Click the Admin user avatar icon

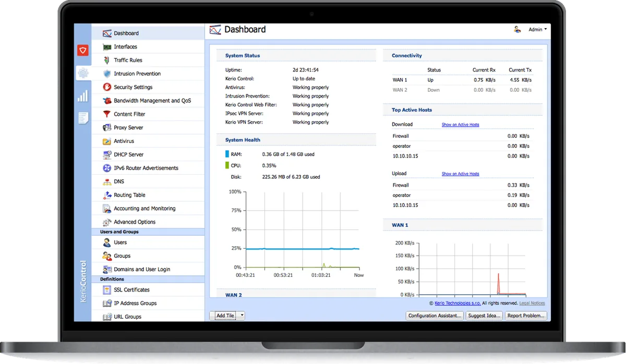point(517,30)
